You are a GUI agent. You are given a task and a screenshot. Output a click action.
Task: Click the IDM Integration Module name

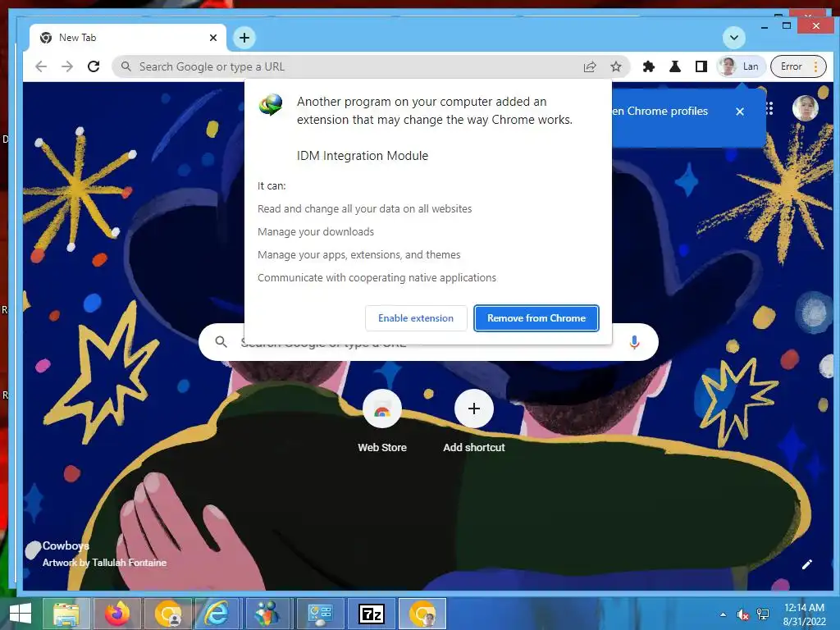pos(363,156)
